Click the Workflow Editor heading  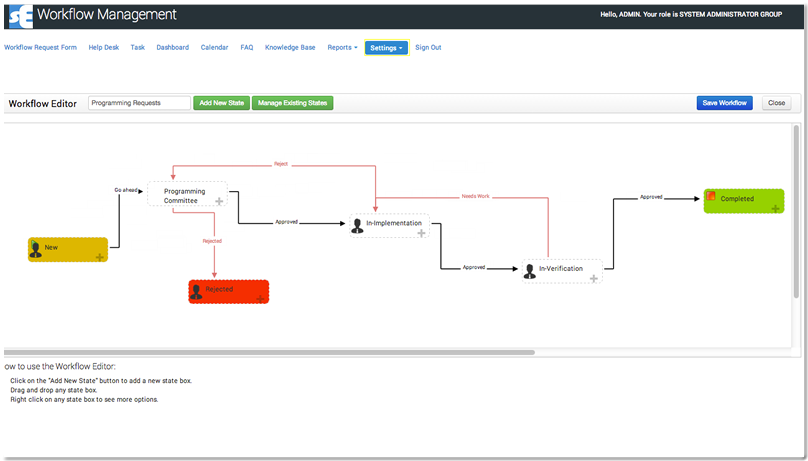[43, 104]
